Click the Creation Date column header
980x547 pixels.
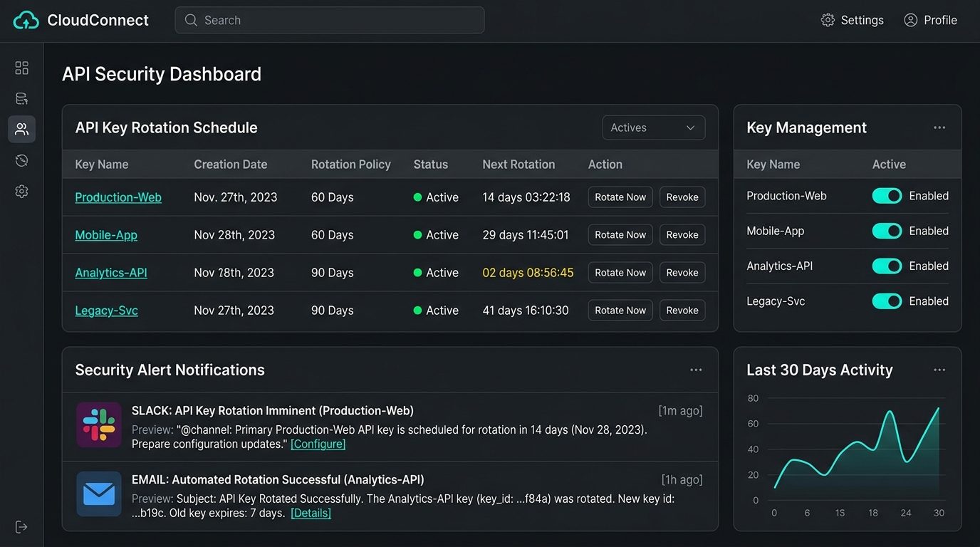pyautogui.click(x=231, y=165)
